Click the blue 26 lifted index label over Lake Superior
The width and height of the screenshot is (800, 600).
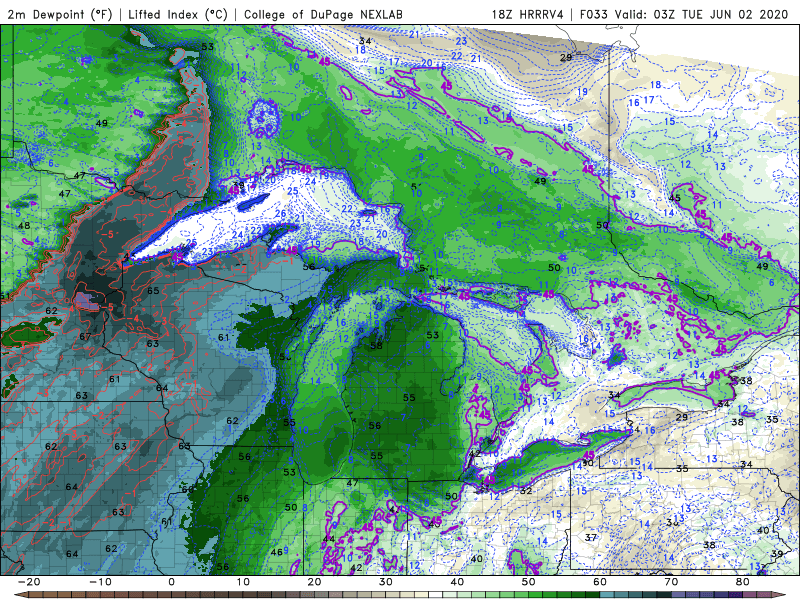click(281, 214)
